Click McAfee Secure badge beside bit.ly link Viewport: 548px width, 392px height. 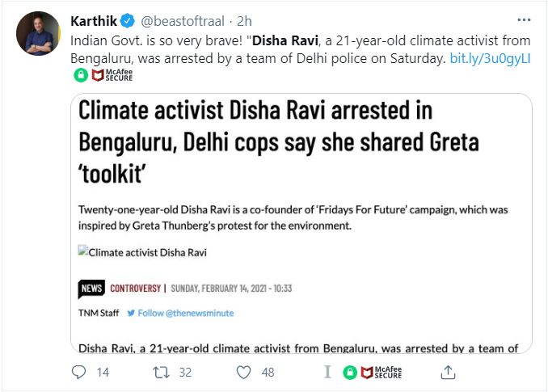(112, 76)
